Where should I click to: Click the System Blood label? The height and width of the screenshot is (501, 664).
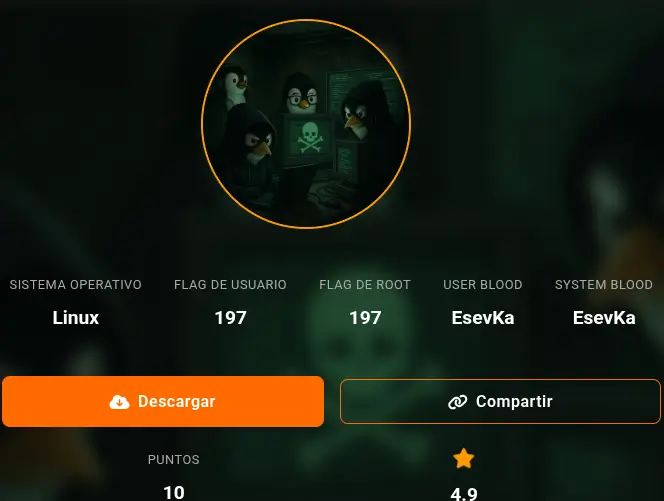604,285
